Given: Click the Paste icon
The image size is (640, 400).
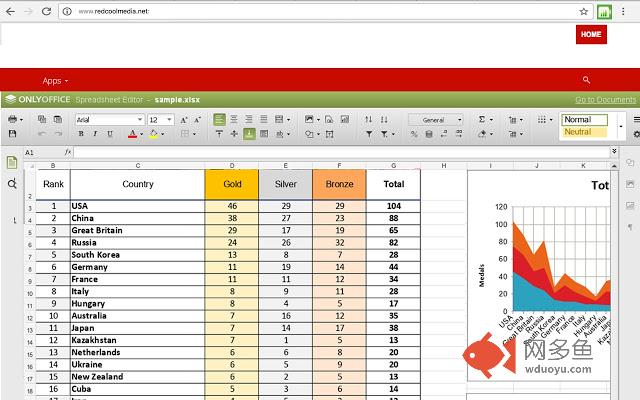Looking at the screenshot, I should (57, 119).
